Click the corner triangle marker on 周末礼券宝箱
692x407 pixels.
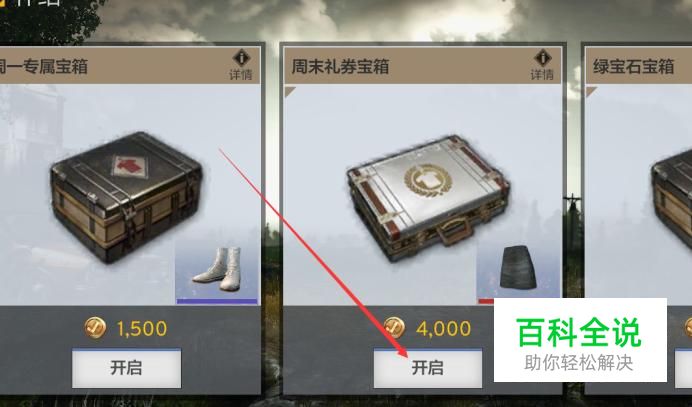290,91
